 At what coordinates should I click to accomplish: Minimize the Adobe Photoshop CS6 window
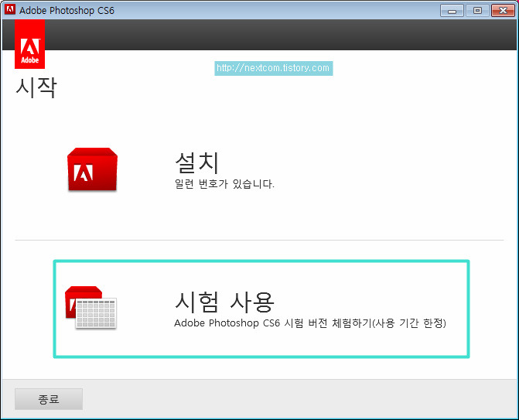452,11
